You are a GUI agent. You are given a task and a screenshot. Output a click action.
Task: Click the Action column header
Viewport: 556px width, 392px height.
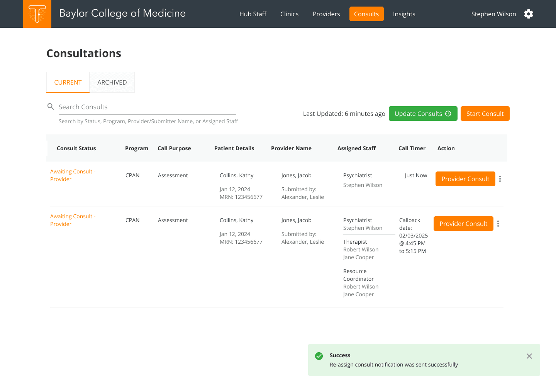point(446,148)
